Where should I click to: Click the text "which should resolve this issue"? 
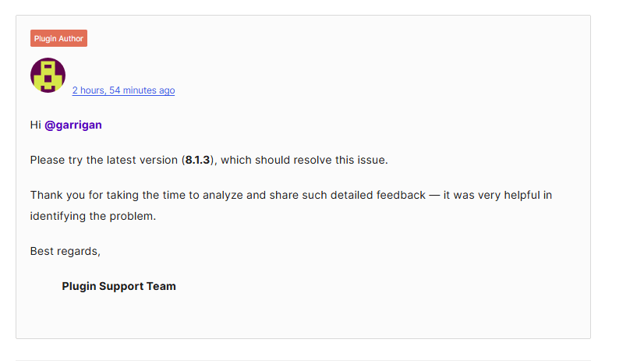pos(304,160)
